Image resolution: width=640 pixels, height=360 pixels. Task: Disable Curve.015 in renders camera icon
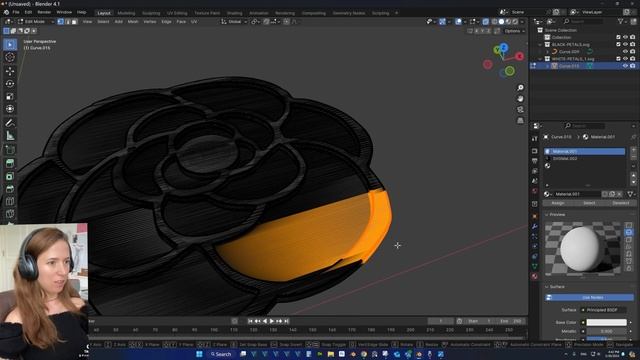pyautogui.click(x=632, y=66)
